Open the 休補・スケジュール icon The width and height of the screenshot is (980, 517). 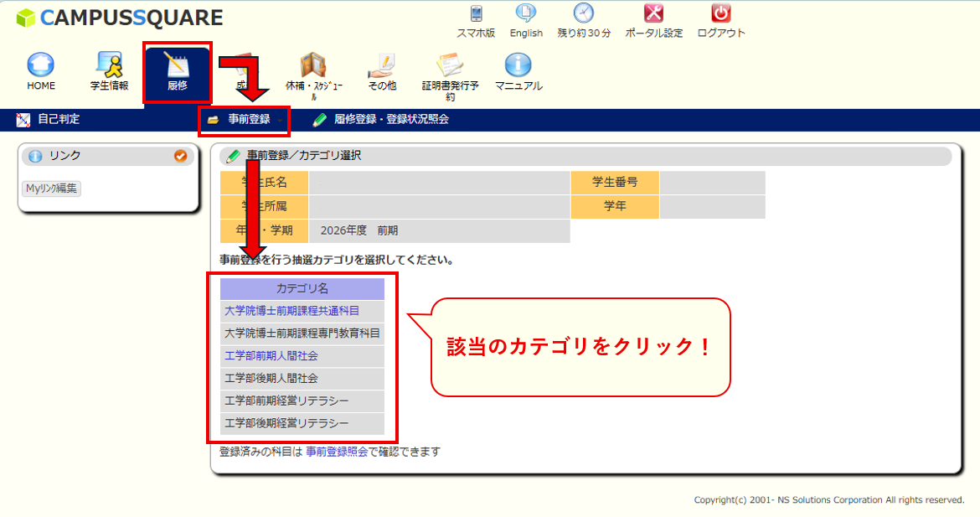coord(314,65)
